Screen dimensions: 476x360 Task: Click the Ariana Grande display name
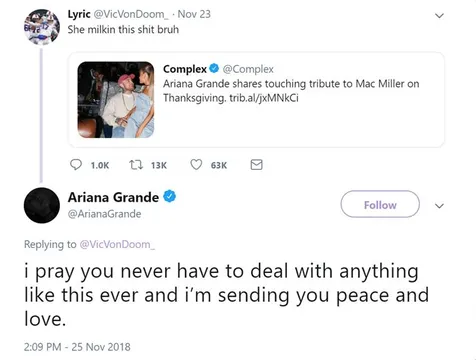click(113, 197)
